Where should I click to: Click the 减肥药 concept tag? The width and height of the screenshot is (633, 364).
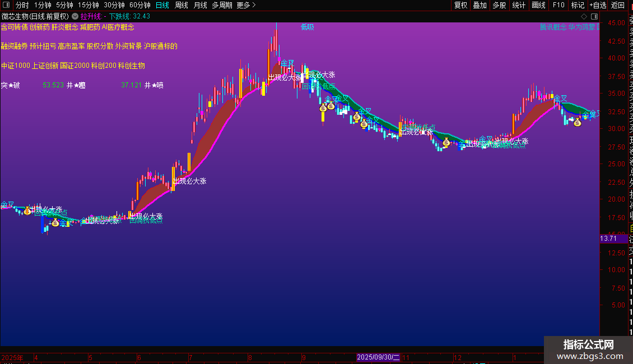[x=90, y=27]
